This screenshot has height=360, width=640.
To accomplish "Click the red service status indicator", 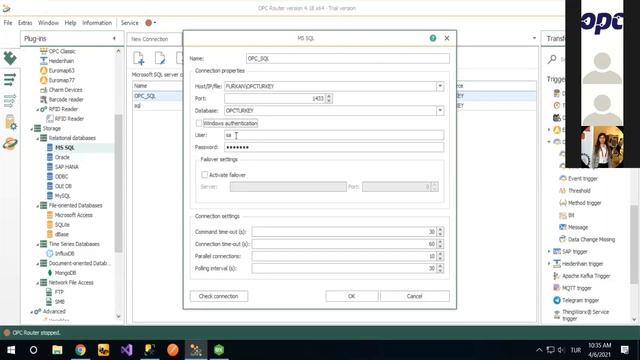I will pyautogui.click(x=149, y=23).
